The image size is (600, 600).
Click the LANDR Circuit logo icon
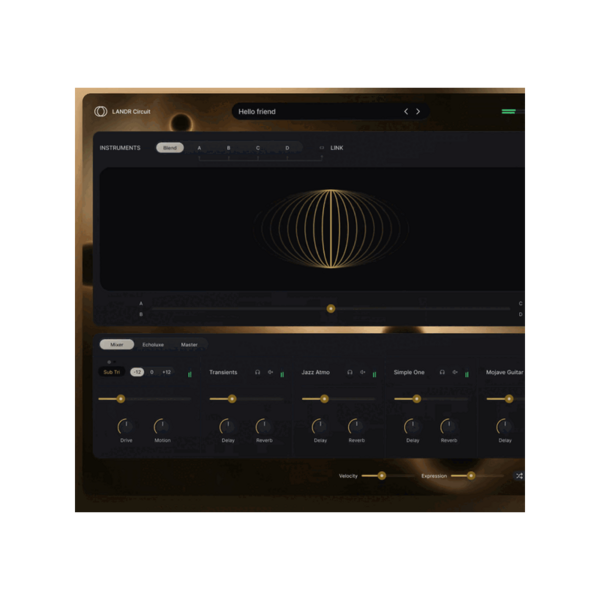point(101,111)
